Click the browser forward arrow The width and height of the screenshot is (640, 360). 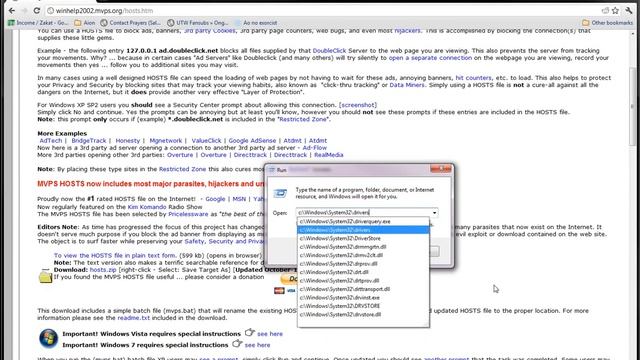pyautogui.click(x=24, y=11)
